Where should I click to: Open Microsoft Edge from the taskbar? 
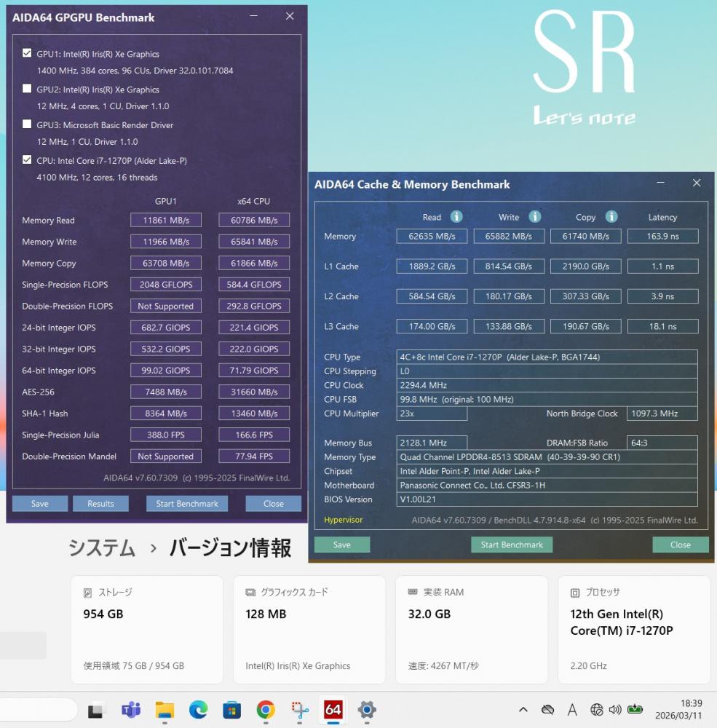(198, 710)
